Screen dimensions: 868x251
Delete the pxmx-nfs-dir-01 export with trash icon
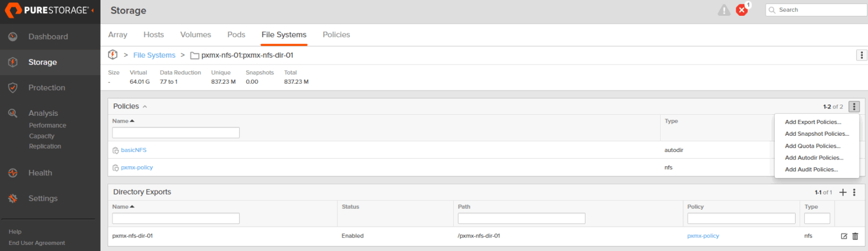(x=855, y=236)
